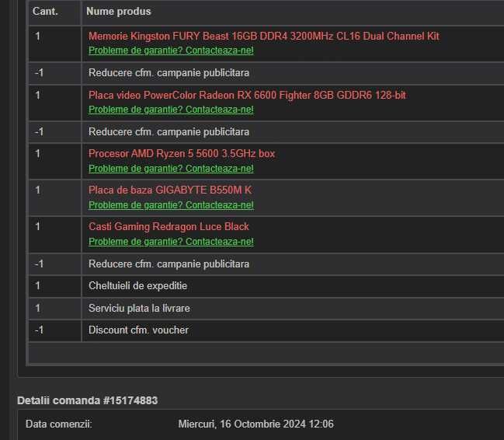Image resolution: width=504 pixels, height=440 pixels.
Task: Select quantity '1' in Cheltuieli de expeditie row
Action: [x=38, y=286]
